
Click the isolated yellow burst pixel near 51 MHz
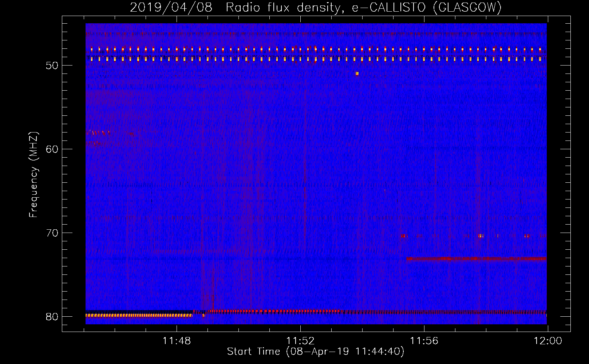[357, 74]
